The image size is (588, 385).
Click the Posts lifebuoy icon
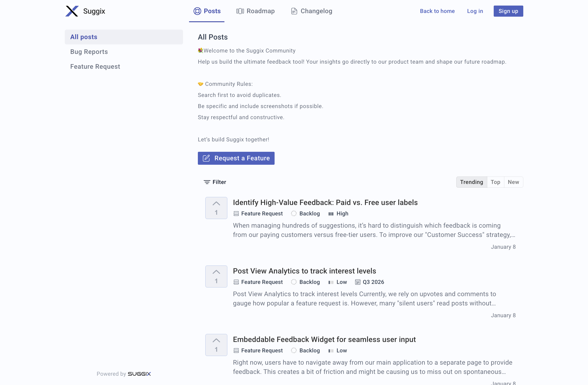click(x=197, y=11)
